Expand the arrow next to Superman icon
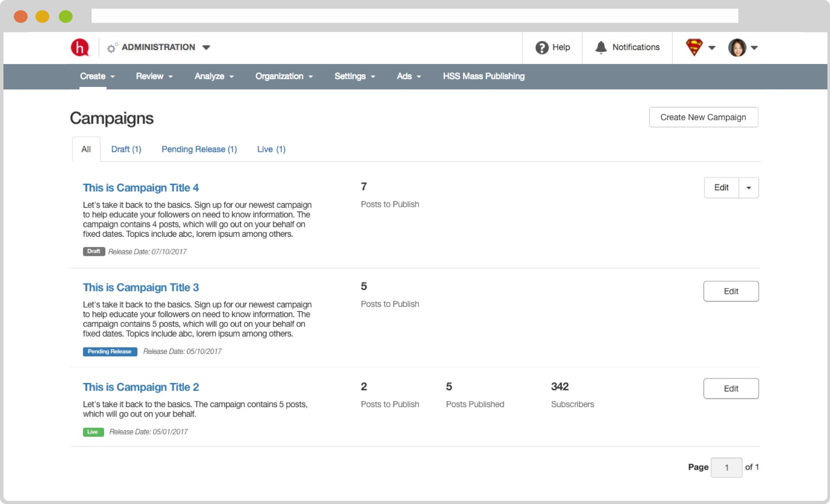The image size is (830, 504). (712, 48)
